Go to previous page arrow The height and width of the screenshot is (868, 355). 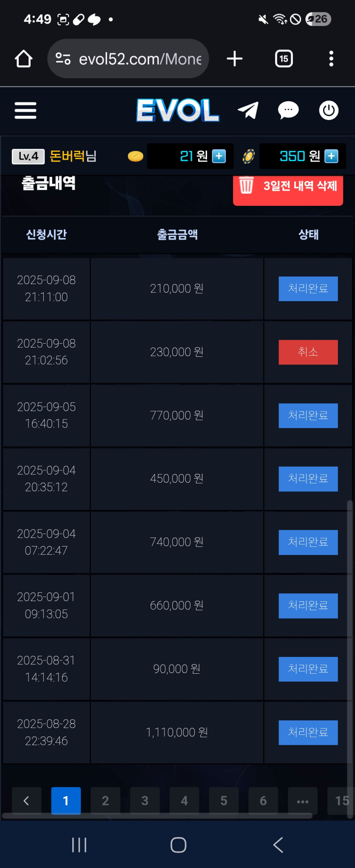tap(26, 801)
